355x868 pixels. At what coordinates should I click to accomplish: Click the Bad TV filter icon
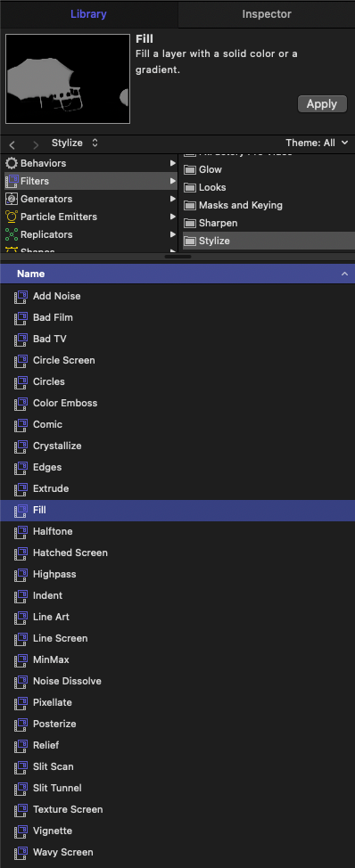21,339
